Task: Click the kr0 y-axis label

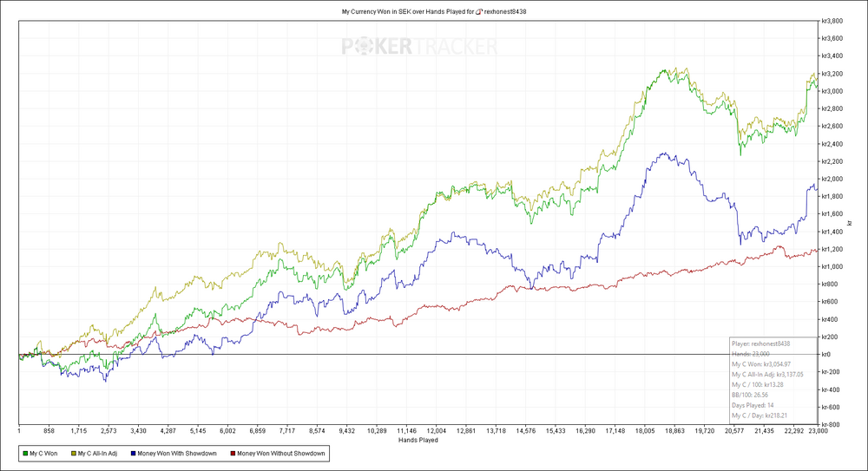Action: (825, 354)
